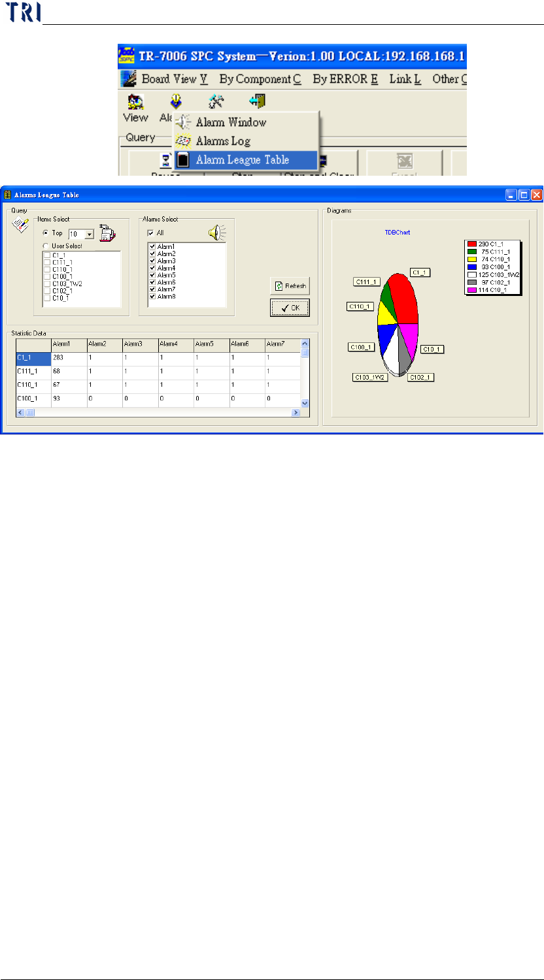Screen dimensions: 544x980
Task: Toggle the Alarm6 checkbox
Action: pos(153,282)
